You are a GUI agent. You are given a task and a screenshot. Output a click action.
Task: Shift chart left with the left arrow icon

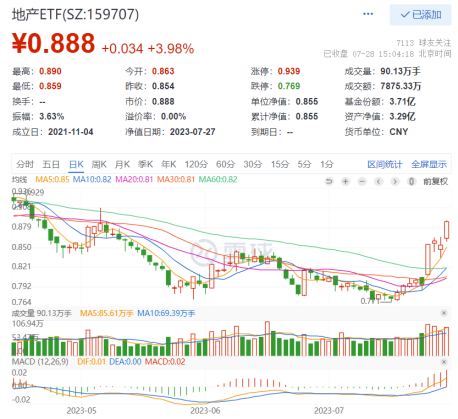coord(378,181)
